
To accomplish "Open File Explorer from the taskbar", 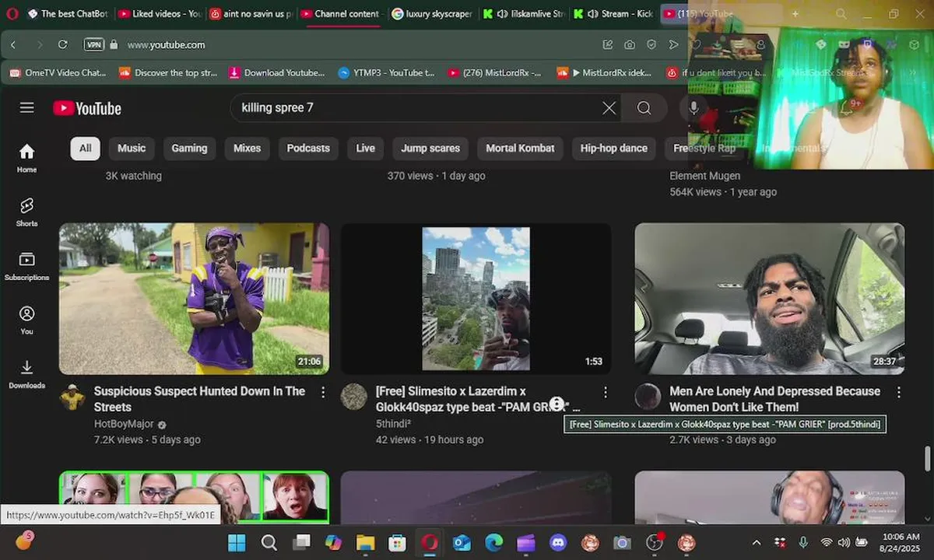I will click(x=365, y=543).
